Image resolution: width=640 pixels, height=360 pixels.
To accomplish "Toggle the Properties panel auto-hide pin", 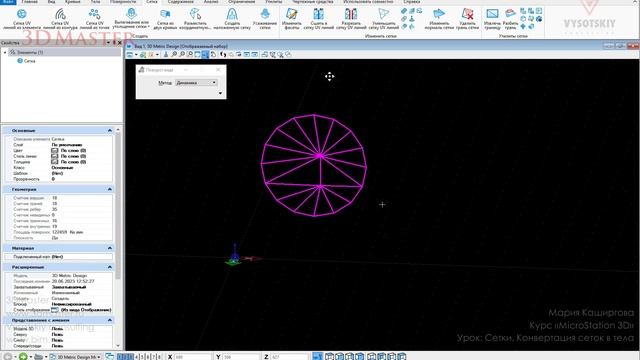I will (x=114, y=42).
